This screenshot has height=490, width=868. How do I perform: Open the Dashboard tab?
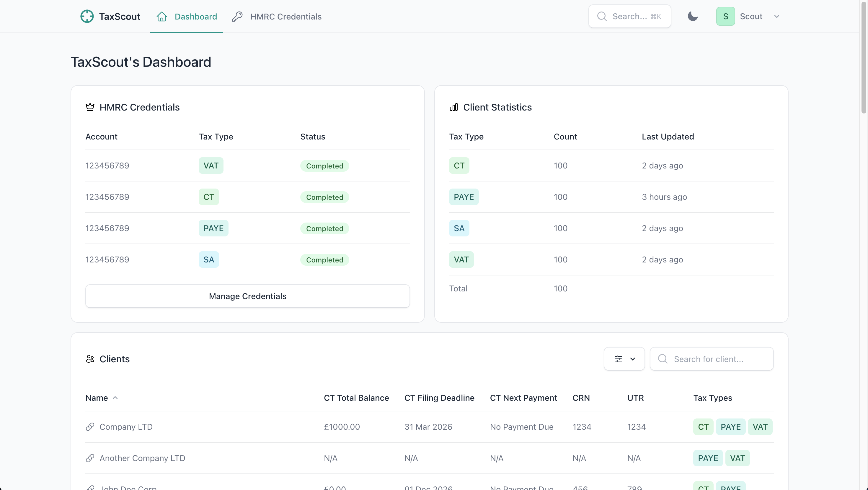[186, 17]
